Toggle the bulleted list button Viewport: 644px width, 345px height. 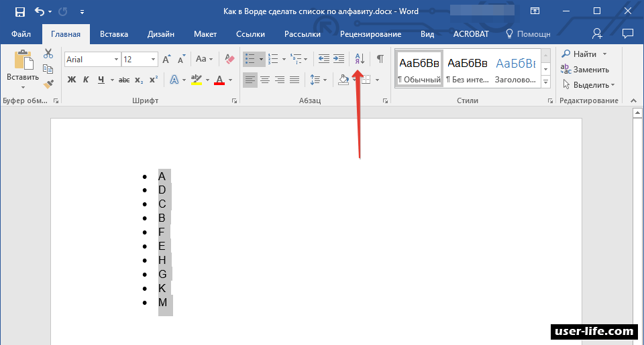pos(250,59)
